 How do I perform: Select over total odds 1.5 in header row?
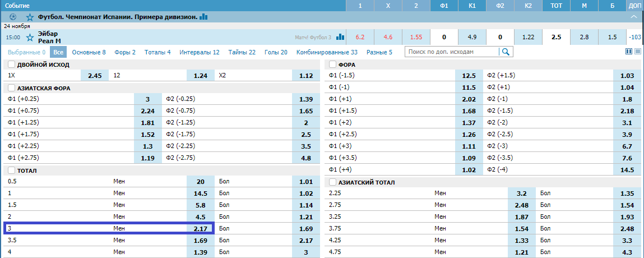[612, 37]
